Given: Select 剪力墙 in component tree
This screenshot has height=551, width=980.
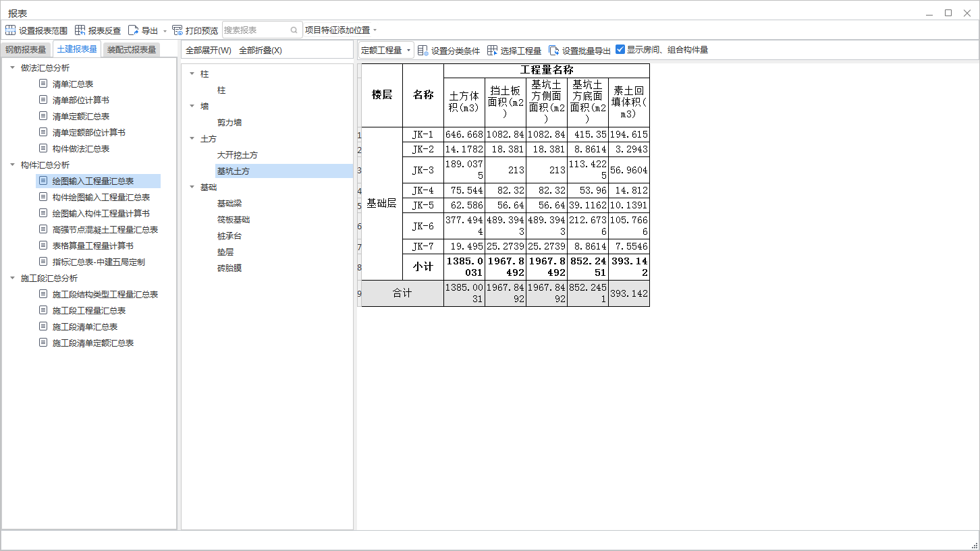Looking at the screenshot, I should [x=229, y=123].
